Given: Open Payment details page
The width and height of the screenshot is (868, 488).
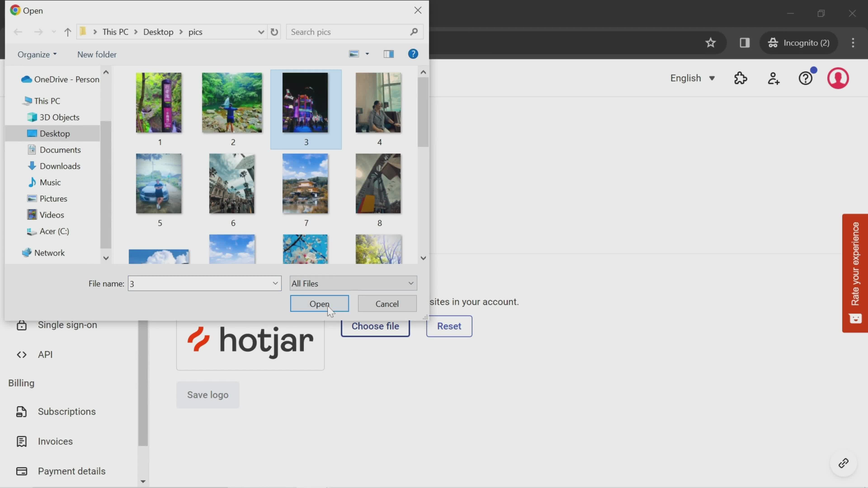Looking at the screenshot, I should click(61, 471).
